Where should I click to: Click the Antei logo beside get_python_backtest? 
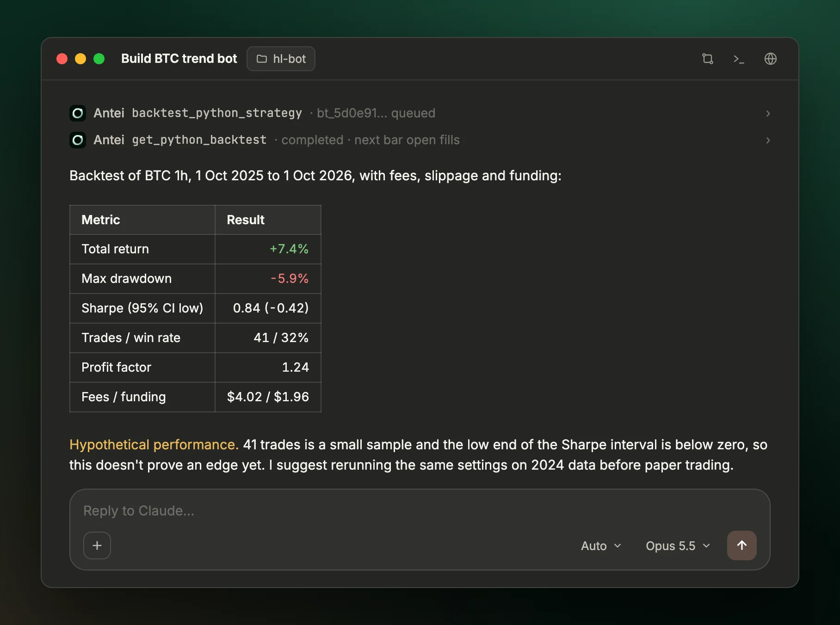(78, 140)
